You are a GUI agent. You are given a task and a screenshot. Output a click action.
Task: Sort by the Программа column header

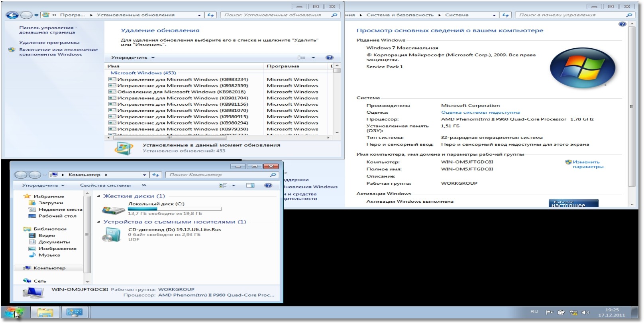296,66
